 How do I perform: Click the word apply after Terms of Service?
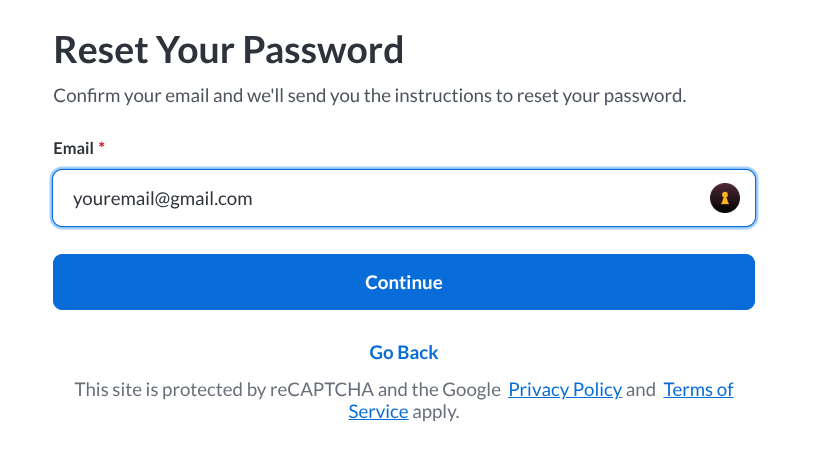[436, 412]
